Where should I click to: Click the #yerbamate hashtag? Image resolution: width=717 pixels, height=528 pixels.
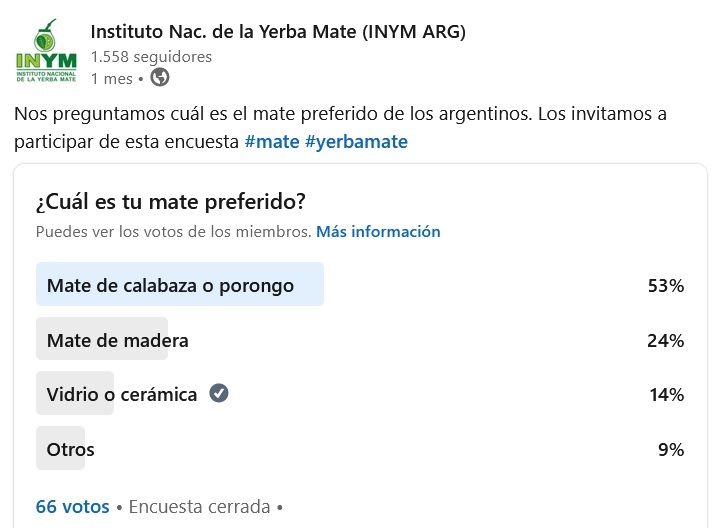[356, 141]
